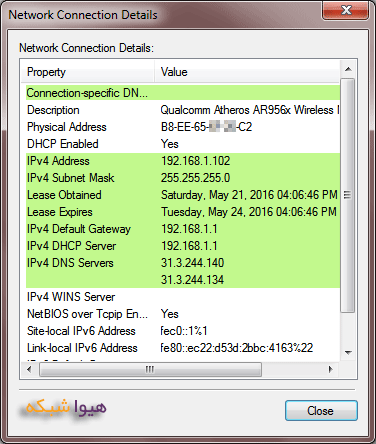Select the Site-local IPv6 Address row
Image resolution: width=376 pixels, height=444 pixels.
pos(183,331)
